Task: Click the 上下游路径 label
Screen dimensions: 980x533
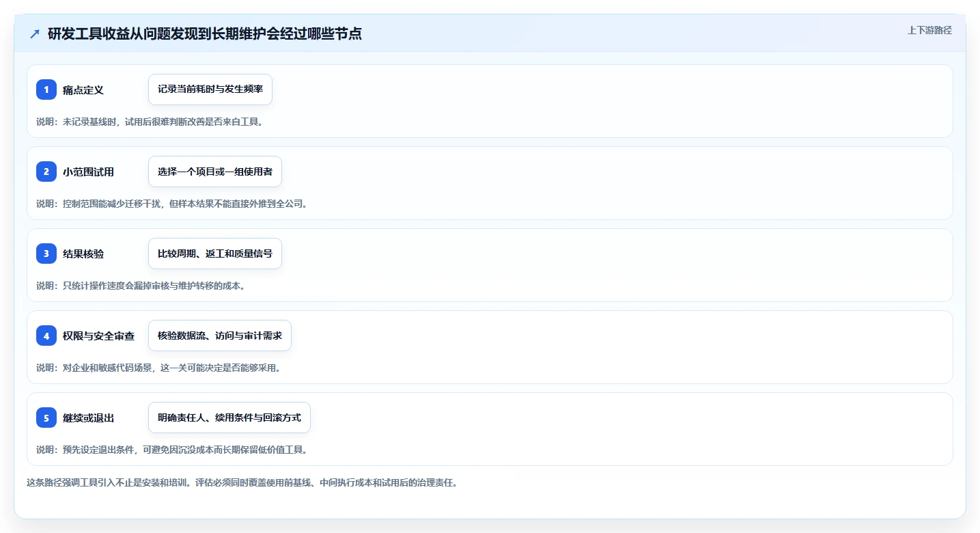Action: (929, 30)
